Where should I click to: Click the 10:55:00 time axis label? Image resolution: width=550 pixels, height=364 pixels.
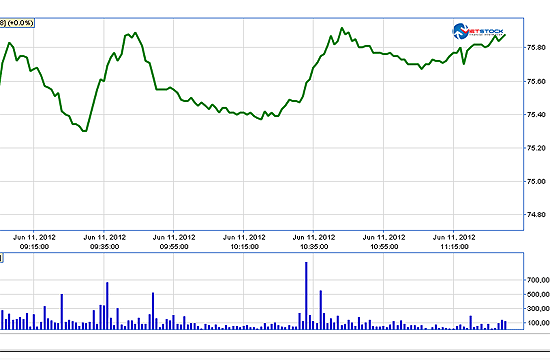[x=384, y=247]
